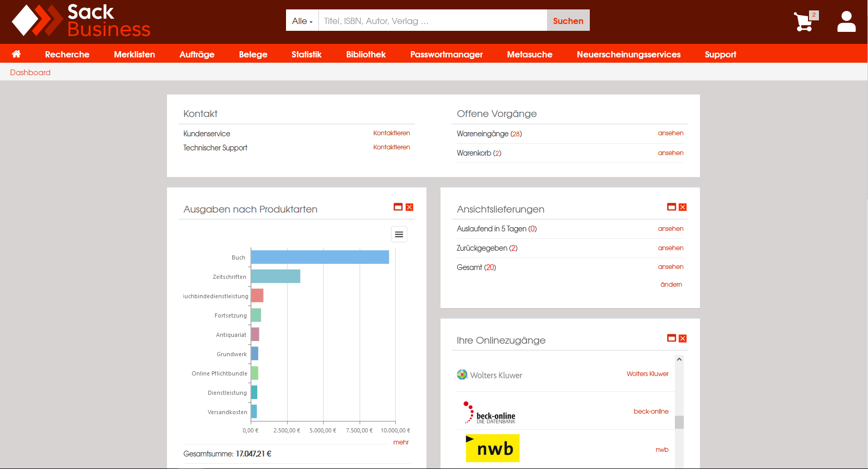Click the ändern link in Ansichtslieferungen
Viewport: 868px width, 469px height.
(671, 285)
